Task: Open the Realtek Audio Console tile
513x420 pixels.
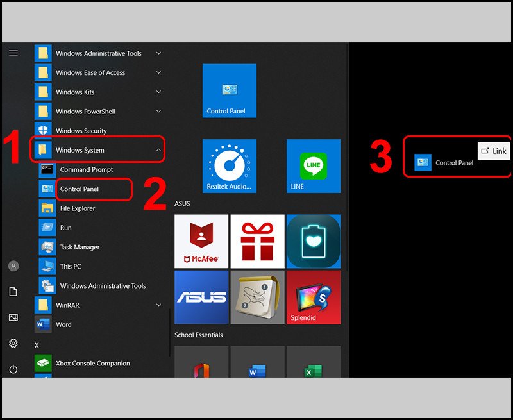Action: coord(229,166)
